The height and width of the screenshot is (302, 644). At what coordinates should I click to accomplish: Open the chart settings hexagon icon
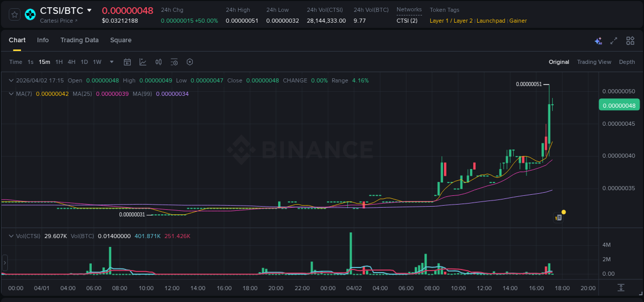[190, 62]
